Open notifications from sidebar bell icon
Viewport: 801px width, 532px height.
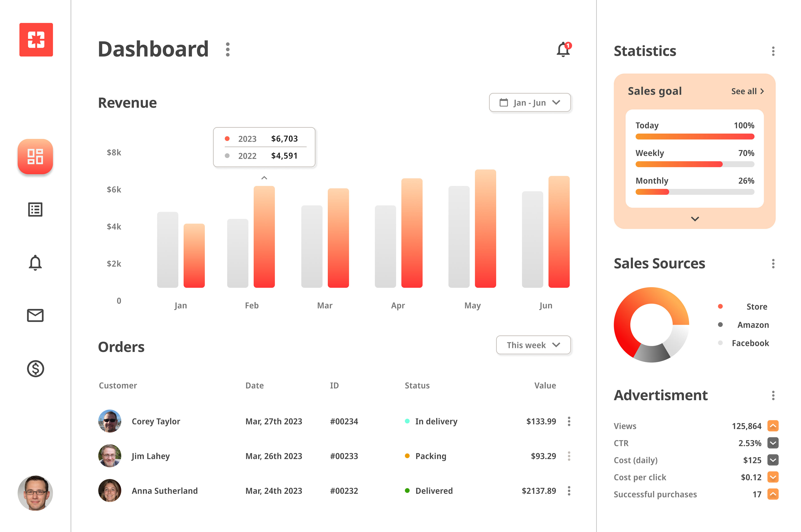click(x=35, y=263)
